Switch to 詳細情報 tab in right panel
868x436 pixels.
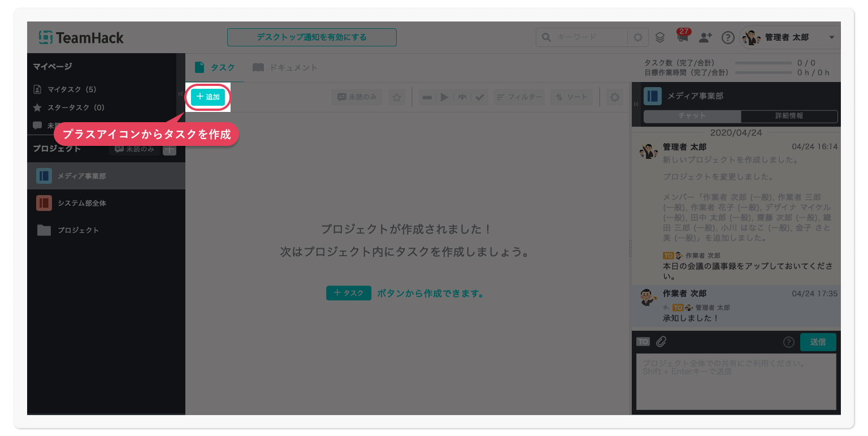(789, 115)
